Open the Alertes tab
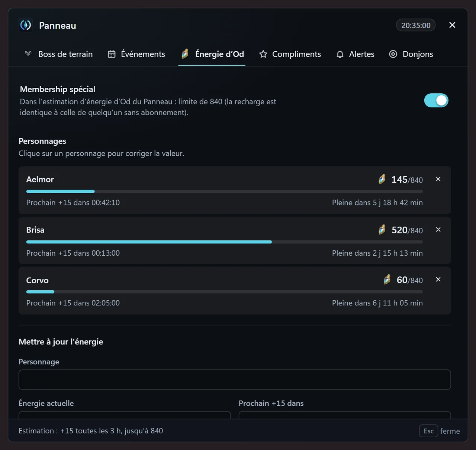The image size is (476, 450). (355, 54)
